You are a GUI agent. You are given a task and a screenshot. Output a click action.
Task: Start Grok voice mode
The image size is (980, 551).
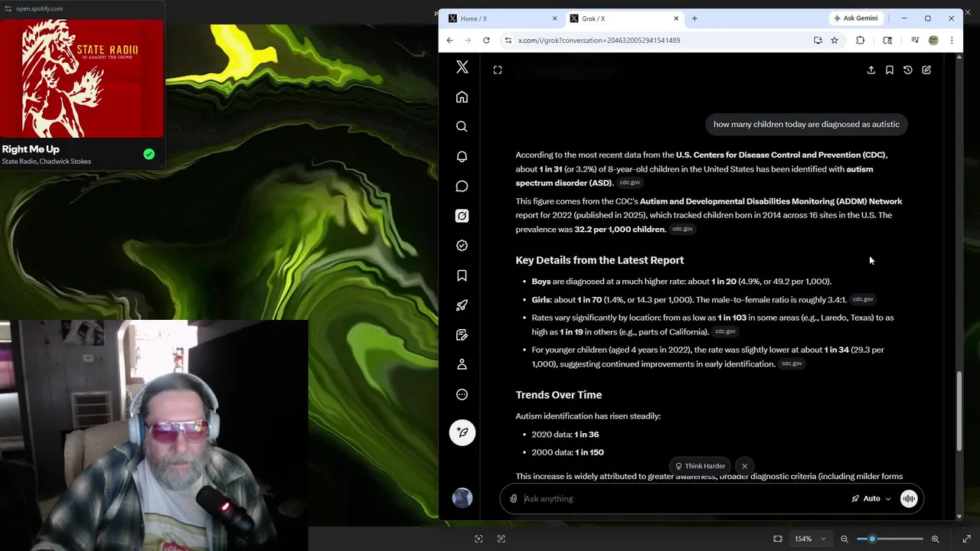(909, 499)
